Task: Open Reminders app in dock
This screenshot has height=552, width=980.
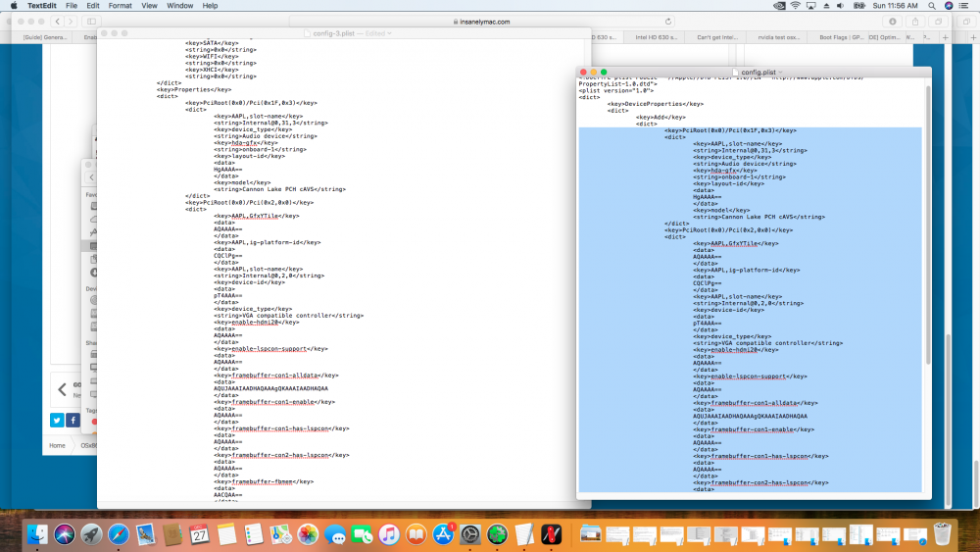Action: [x=254, y=534]
